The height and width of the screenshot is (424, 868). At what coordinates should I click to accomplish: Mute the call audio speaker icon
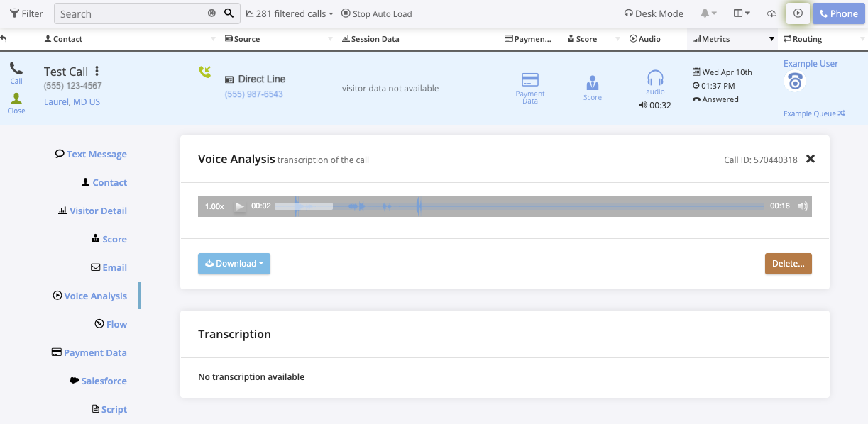(x=802, y=206)
